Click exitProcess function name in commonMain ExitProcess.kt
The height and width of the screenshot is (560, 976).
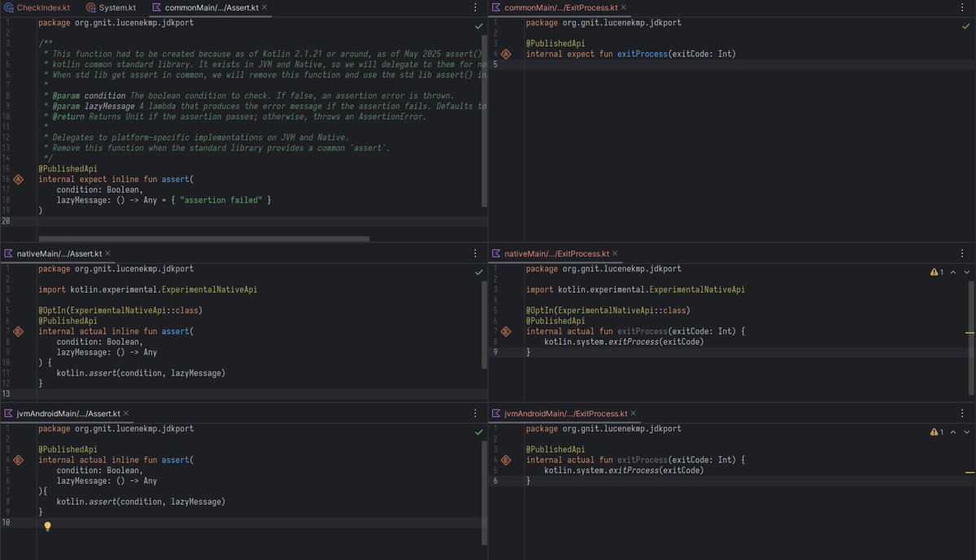click(642, 54)
